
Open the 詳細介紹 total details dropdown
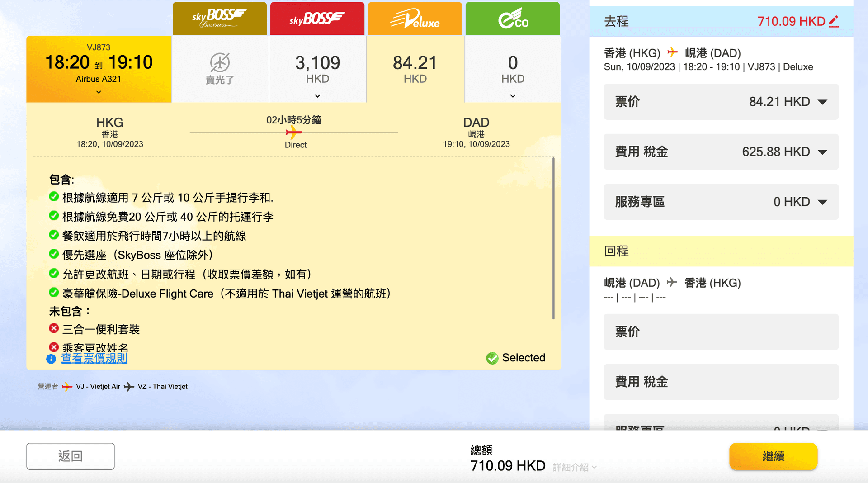pos(575,467)
